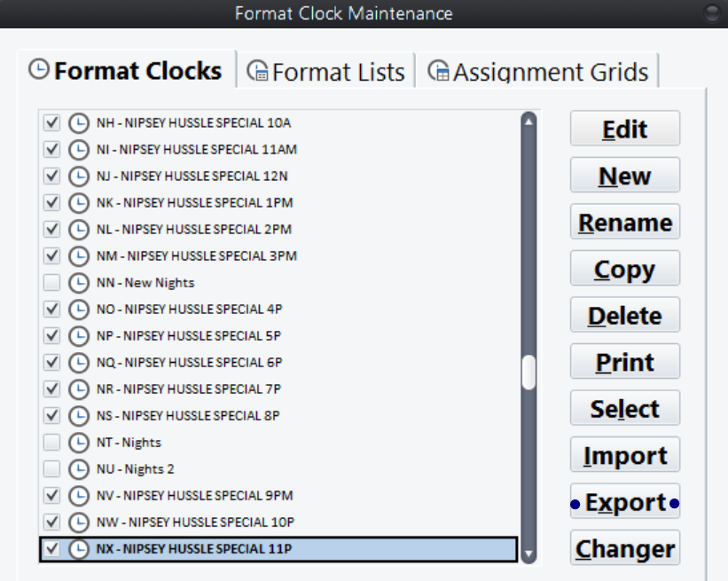
Task: Click the scroll up arrow of clock list
Action: click(528, 122)
